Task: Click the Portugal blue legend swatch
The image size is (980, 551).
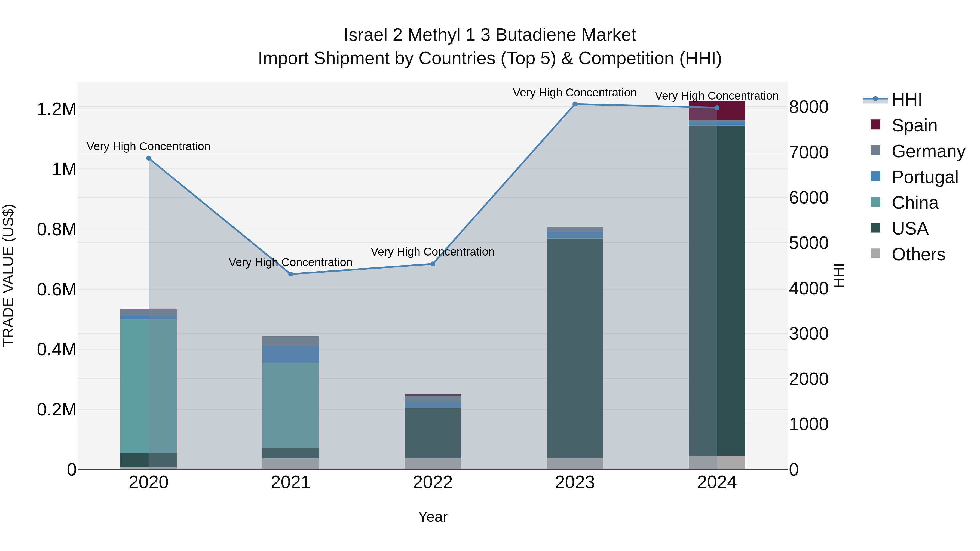Action: click(875, 176)
